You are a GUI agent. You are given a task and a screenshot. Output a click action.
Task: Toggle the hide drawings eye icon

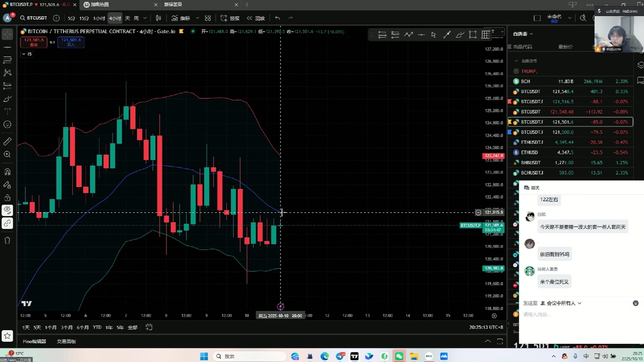coord(7,210)
